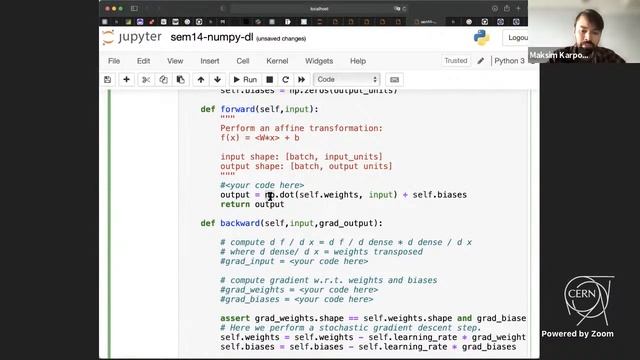
Task: Open the Insert menu
Action: pos(210,61)
